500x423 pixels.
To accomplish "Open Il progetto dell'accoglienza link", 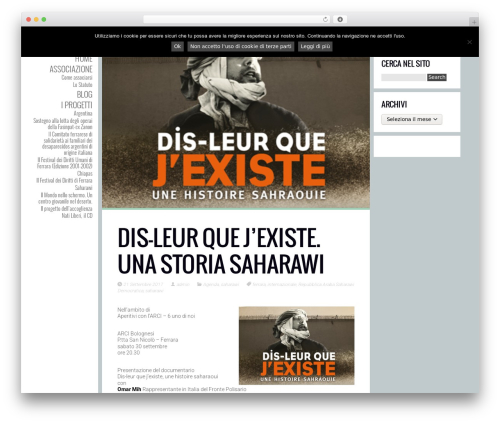I will 67,209.
